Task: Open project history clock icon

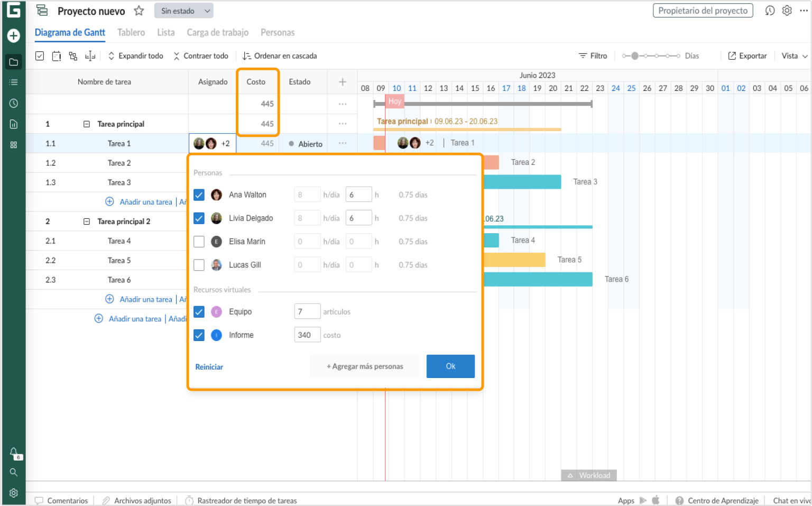Action: (x=770, y=11)
